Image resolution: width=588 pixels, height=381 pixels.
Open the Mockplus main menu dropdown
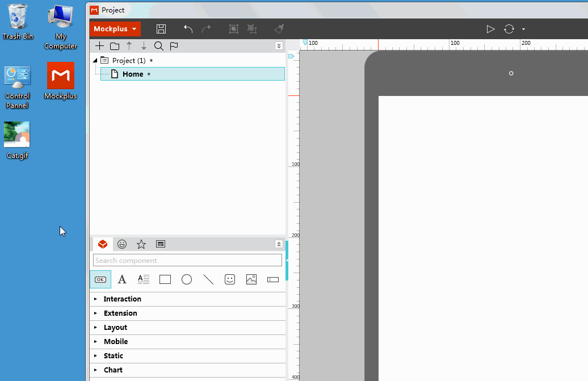[115, 29]
